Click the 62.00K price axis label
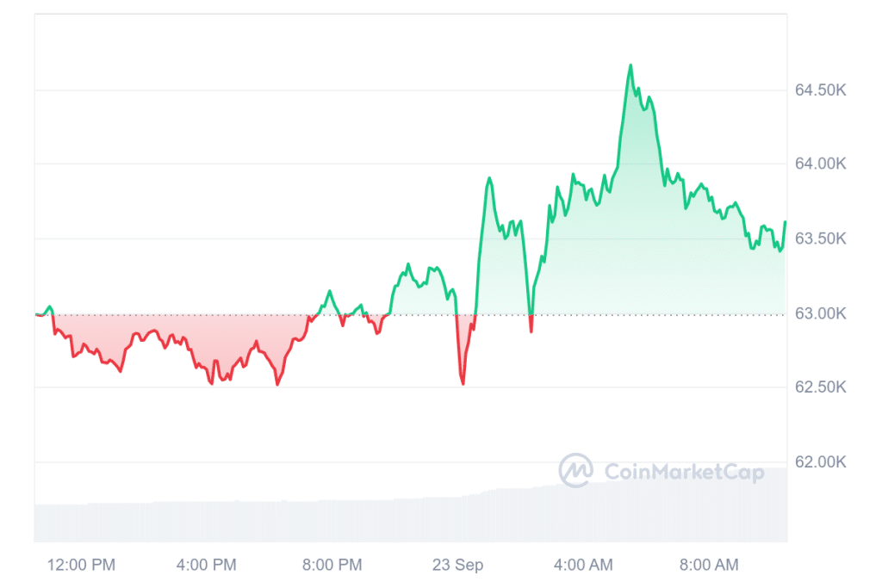The height and width of the screenshot is (588, 882). 820,462
